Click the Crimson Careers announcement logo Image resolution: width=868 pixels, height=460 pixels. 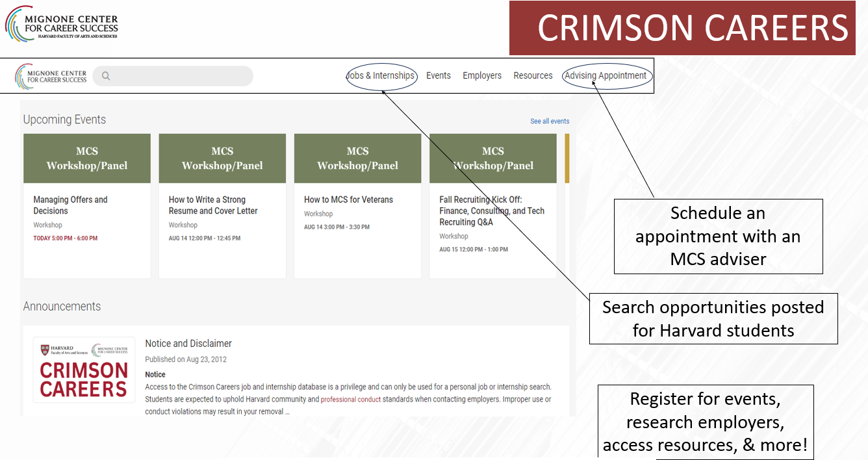(84, 370)
